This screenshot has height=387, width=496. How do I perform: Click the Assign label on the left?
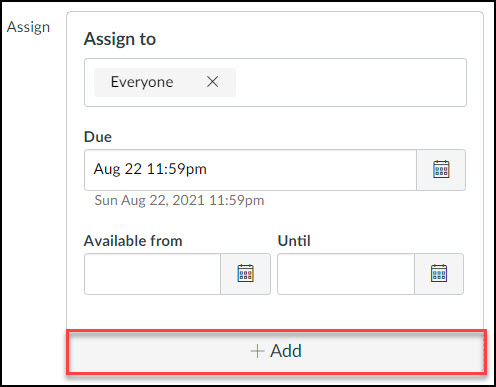click(28, 27)
